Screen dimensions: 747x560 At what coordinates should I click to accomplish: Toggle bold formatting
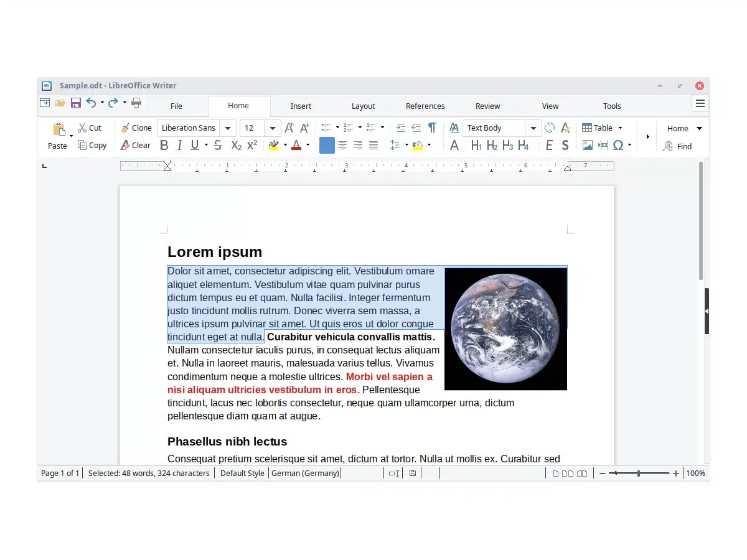pos(164,146)
